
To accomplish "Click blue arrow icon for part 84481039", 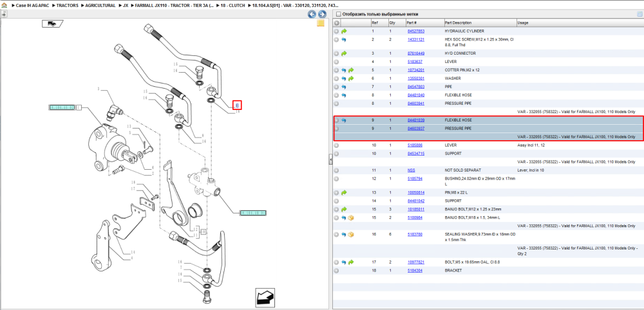I will [344, 120].
